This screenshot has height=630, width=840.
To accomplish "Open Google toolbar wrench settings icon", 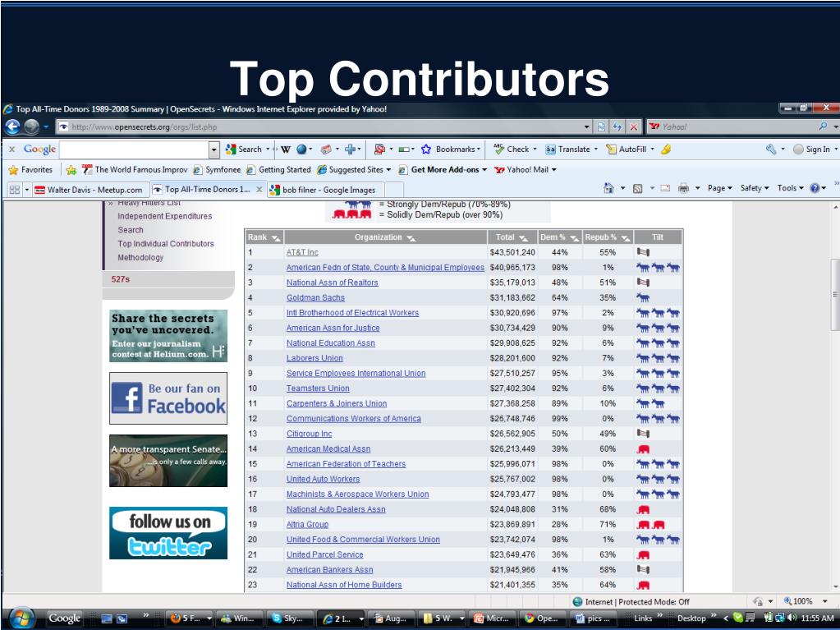I will (771, 149).
